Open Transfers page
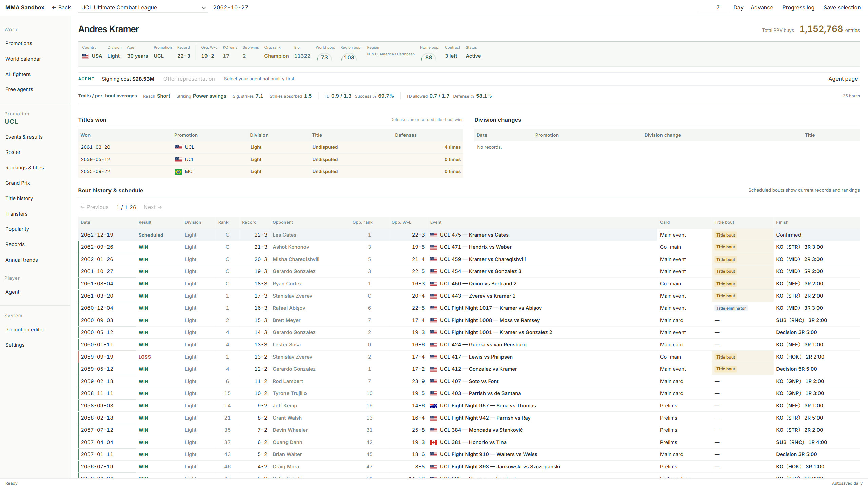 pos(17,214)
